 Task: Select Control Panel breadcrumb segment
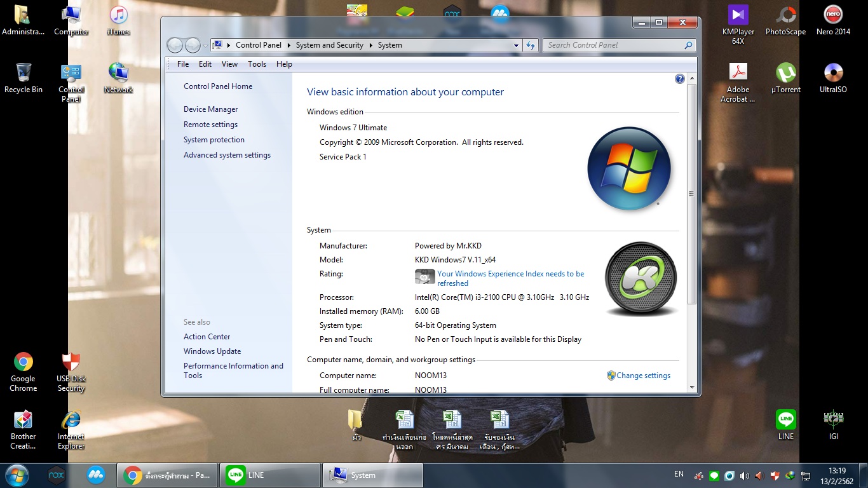click(x=258, y=45)
